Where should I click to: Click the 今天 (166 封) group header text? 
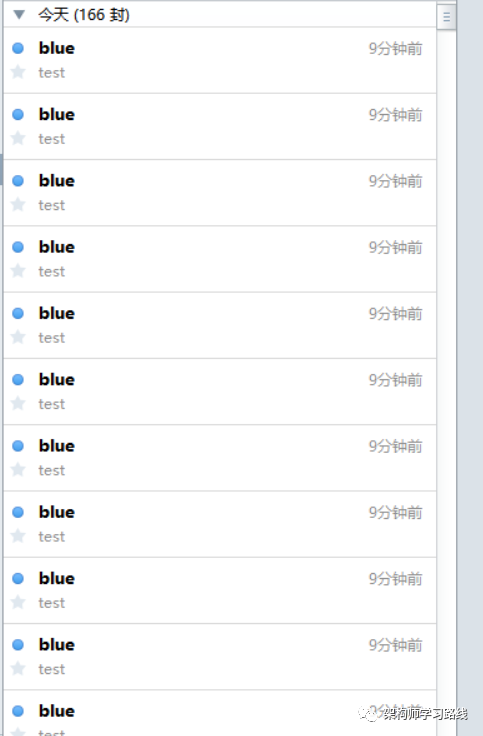coord(84,15)
